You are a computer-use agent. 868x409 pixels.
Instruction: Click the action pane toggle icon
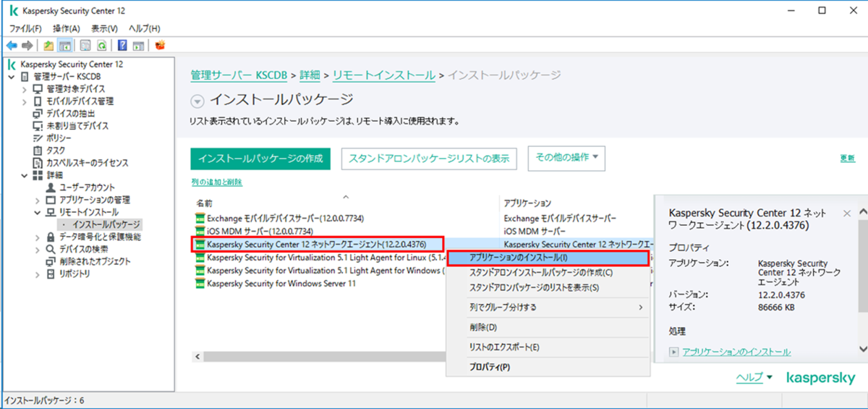[138, 45]
